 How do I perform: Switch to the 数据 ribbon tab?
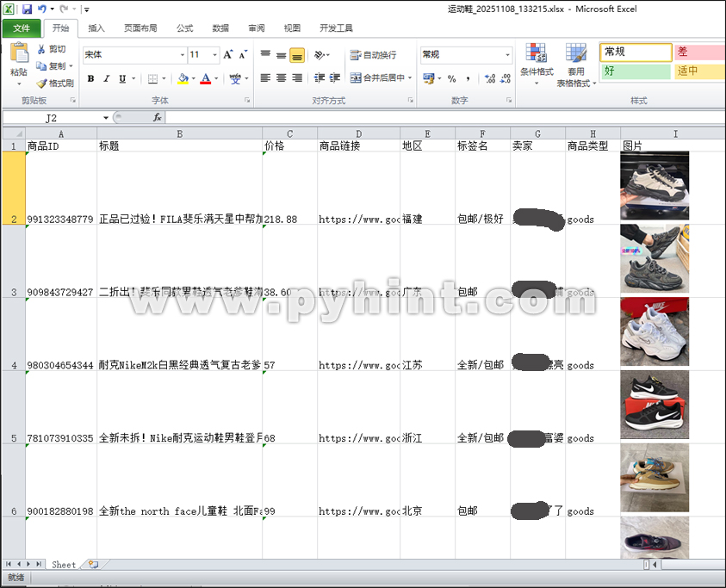coord(220,28)
